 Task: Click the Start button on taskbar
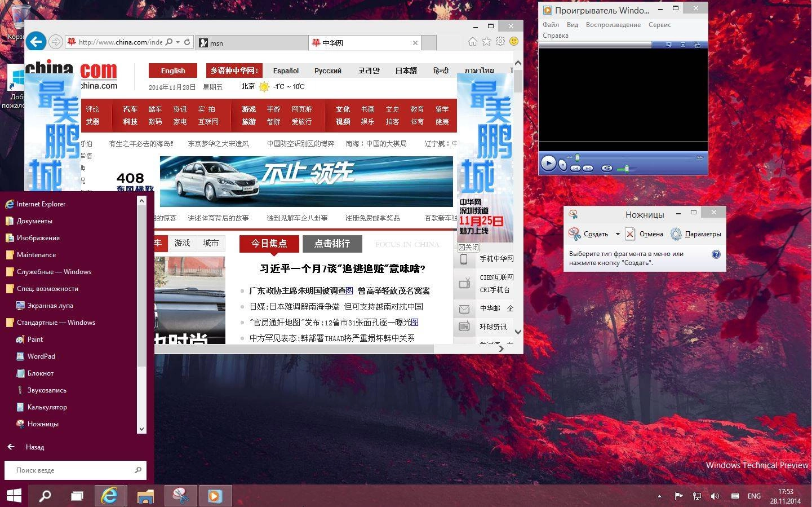coord(14,496)
